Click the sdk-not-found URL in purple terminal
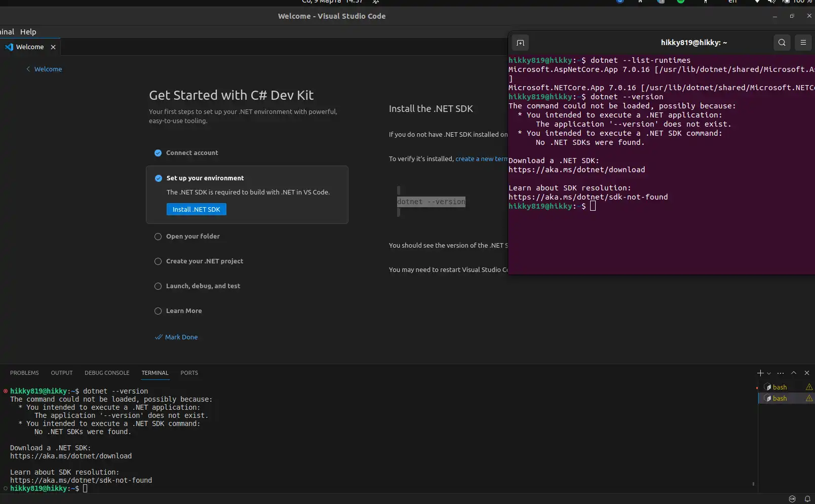 (x=588, y=197)
